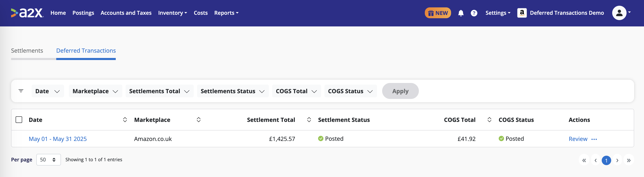
Task: Open the three-dots row actions menu
Action: click(x=594, y=139)
